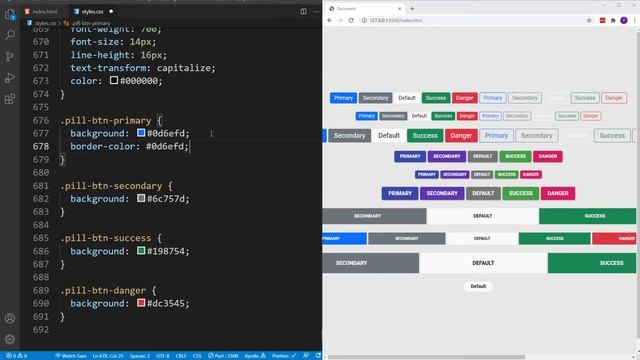Click the browser Forward arrow
The height and width of the screenshot is (360, 640).
point(340,20)
